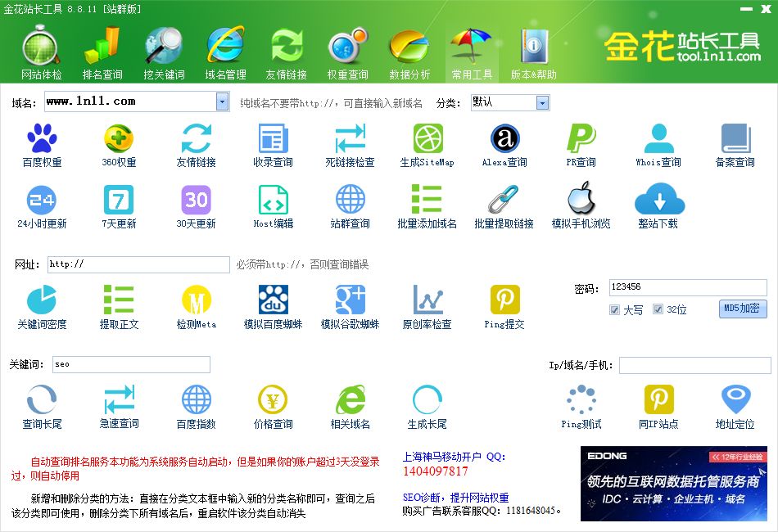
Task: Toggle the 大写 checkbox
Action: tap(614, 310)
